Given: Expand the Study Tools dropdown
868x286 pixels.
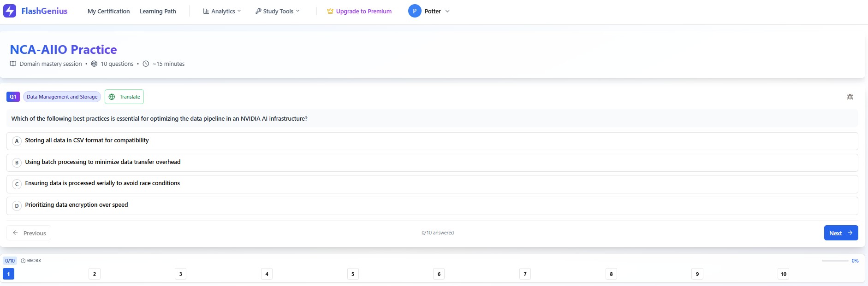Looking at the screenshot, I should [x=277, y=11].
